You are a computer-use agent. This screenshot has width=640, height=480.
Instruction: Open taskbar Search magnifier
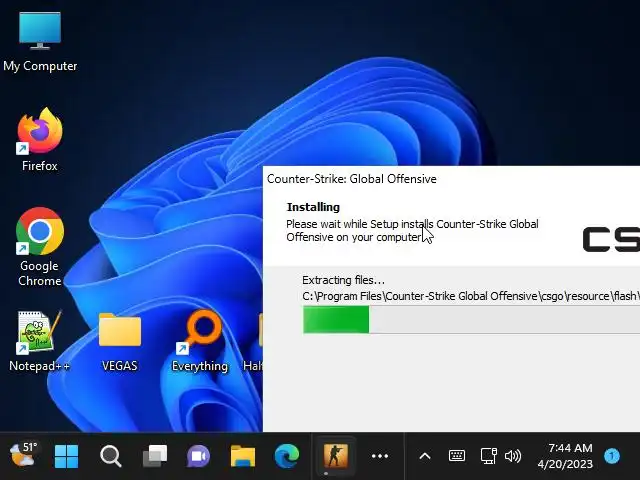coord(111,456)
